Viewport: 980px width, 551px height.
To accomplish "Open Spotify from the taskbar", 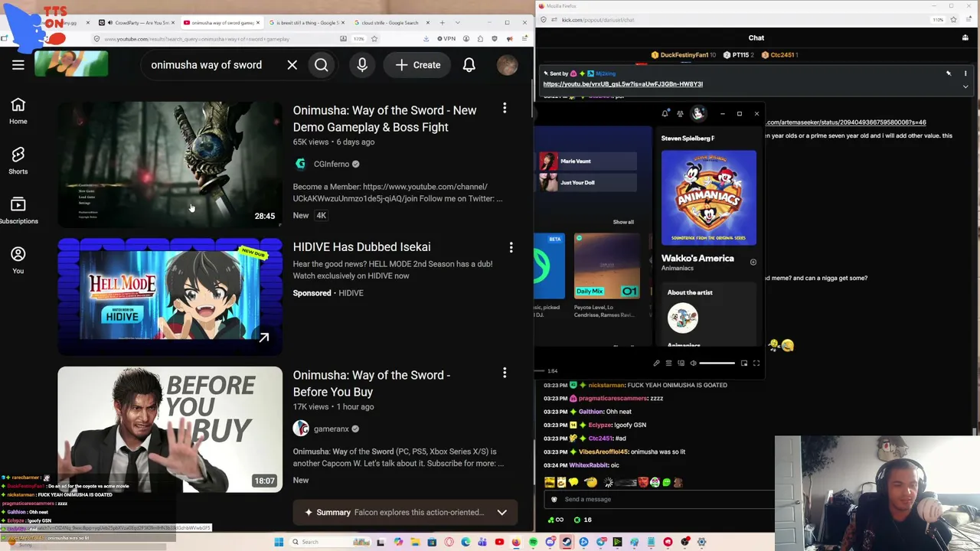I will pos(533,542).
